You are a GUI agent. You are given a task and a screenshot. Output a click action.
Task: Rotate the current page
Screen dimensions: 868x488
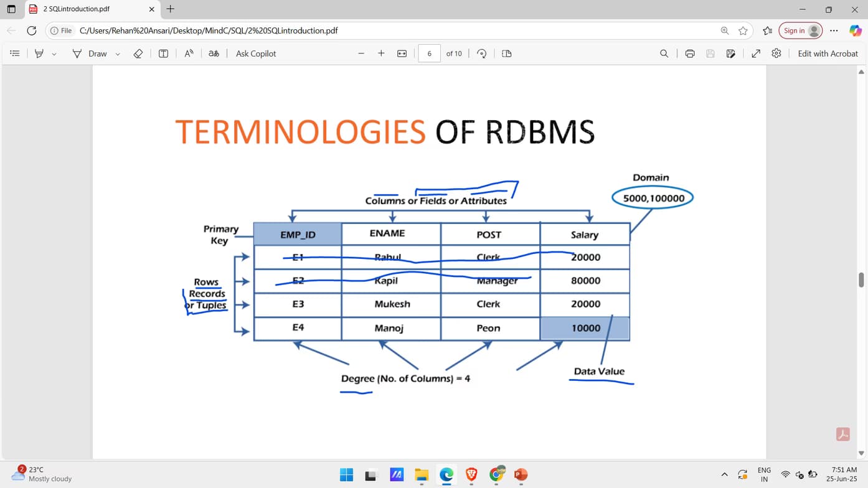[481, 54]
